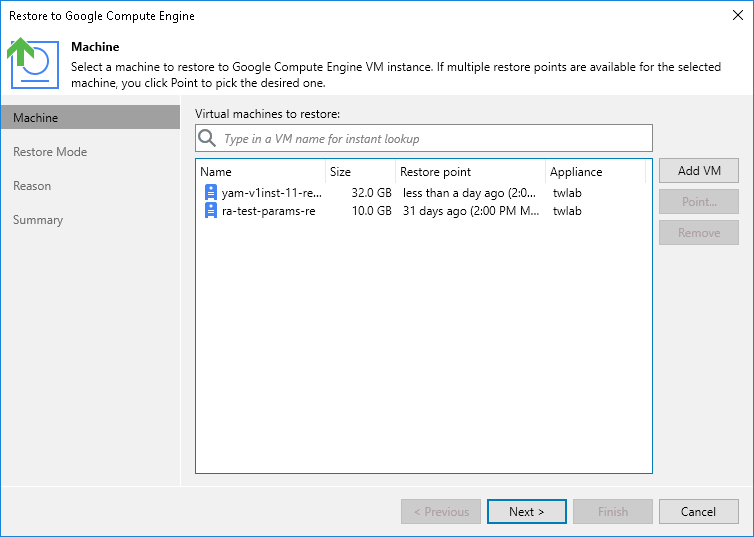This screenshot has height=537, width=754.
Task: Sort the list by Size column
Action: coord(361,172)
